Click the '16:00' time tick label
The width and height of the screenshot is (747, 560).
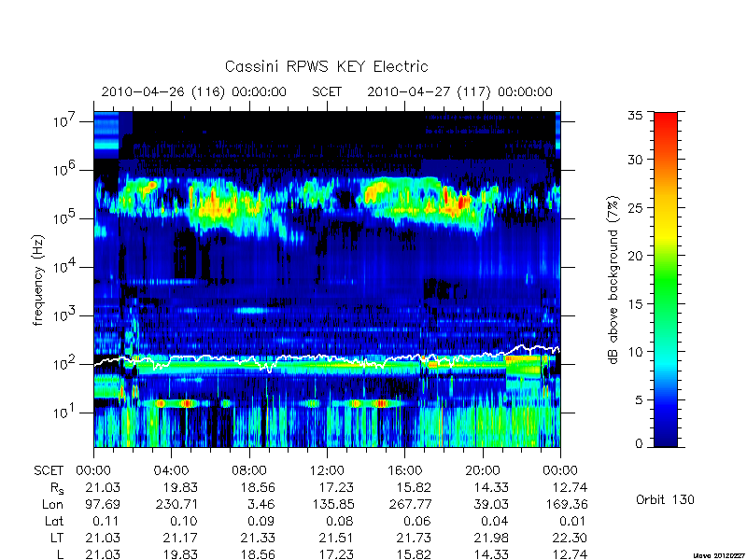tap(404, 471)
